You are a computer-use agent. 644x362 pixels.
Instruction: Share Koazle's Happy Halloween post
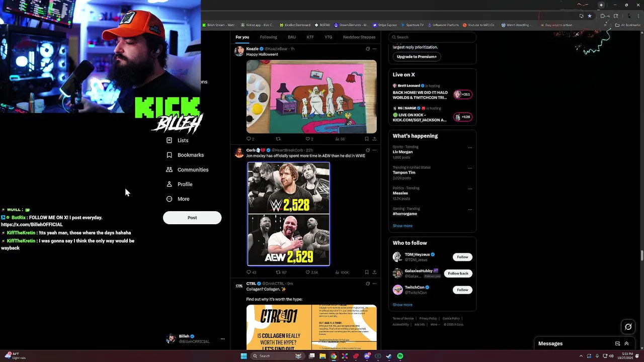[x=374, y=139]
